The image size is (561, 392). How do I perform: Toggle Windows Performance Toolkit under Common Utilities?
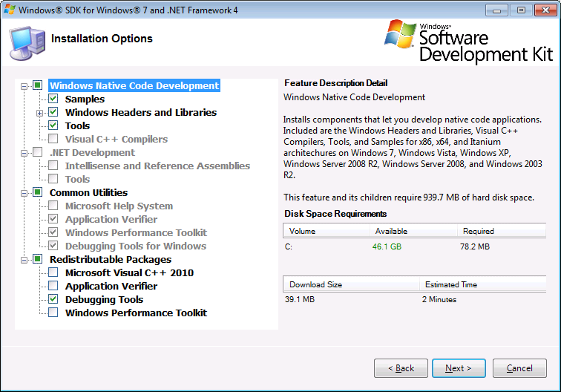coord(53,232)
